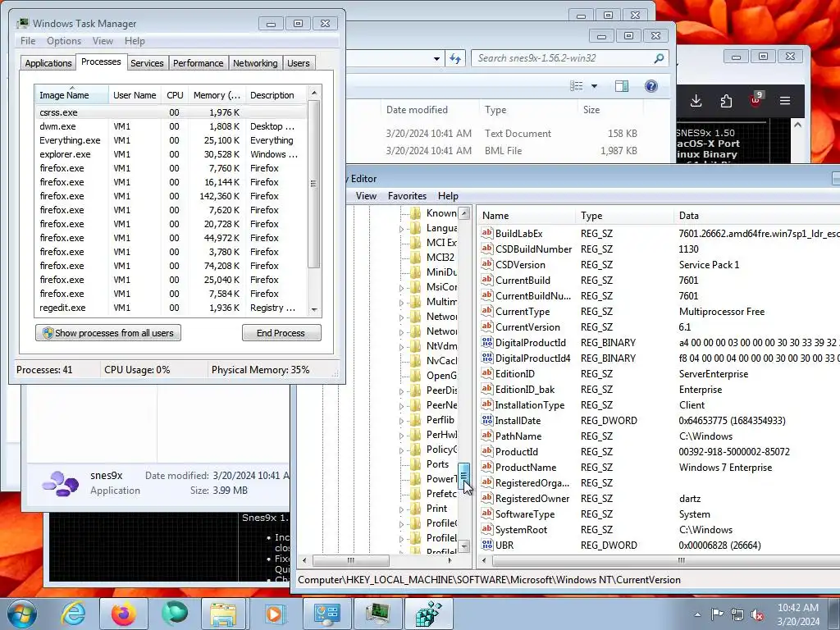
Task: Click the muted volume tray icon
Action: (757, 614)
